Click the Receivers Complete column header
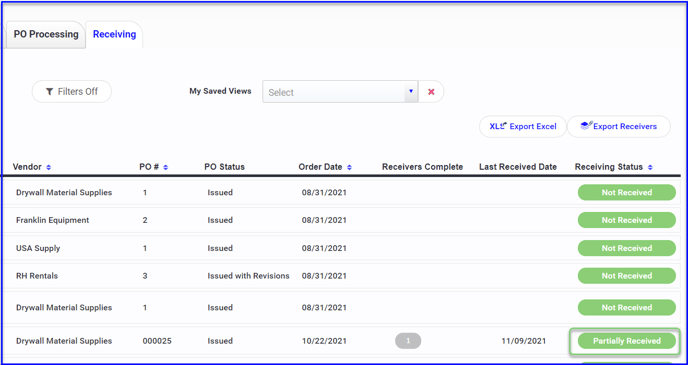 click(422, 167)
